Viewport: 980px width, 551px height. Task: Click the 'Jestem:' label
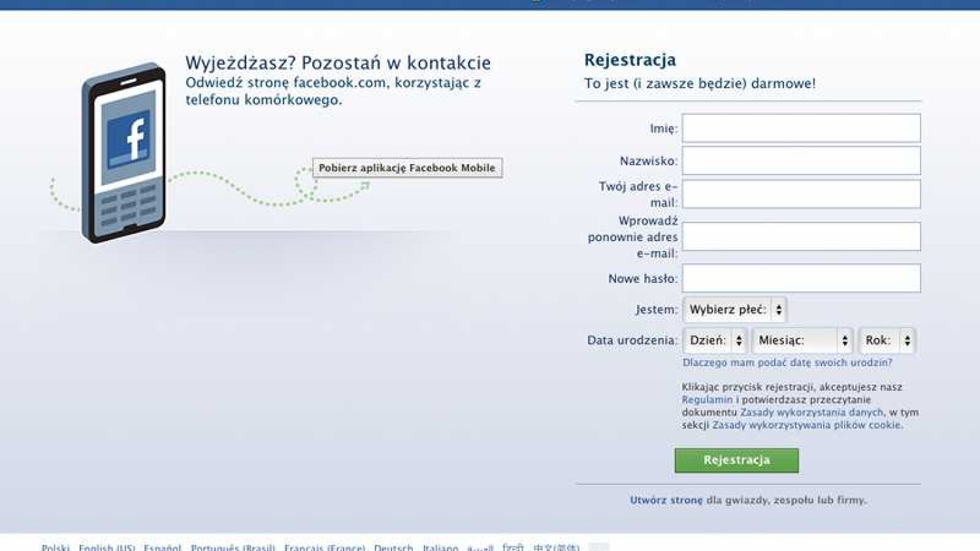point(656,310)
